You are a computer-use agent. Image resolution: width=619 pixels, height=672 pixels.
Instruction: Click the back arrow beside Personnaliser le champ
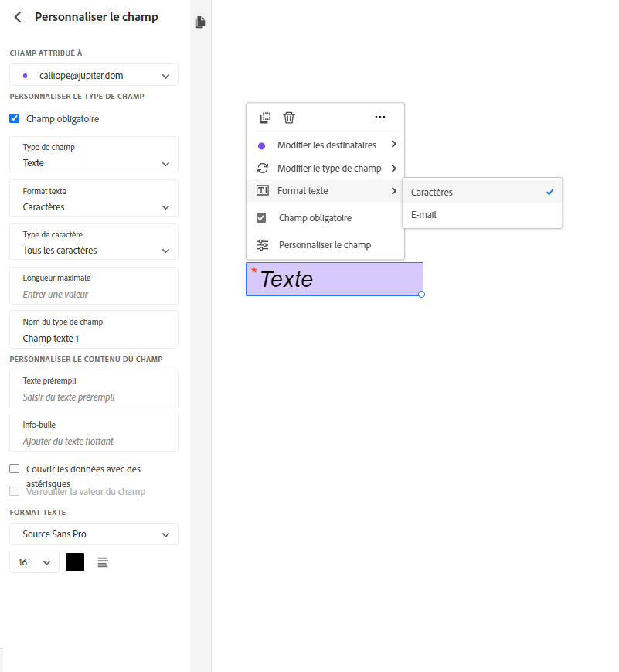pyautogui.click(x=18, y=17)
